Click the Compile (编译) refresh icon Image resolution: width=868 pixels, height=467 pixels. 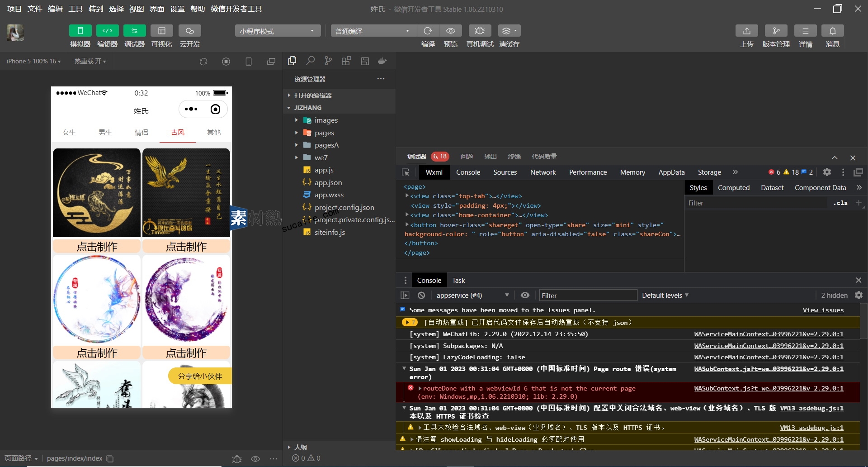428,31
